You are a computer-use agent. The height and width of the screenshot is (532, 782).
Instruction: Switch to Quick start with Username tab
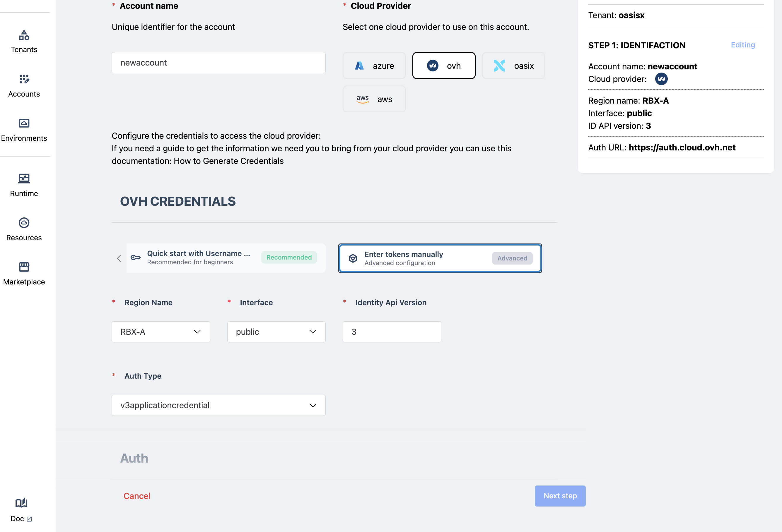[226, 258]
